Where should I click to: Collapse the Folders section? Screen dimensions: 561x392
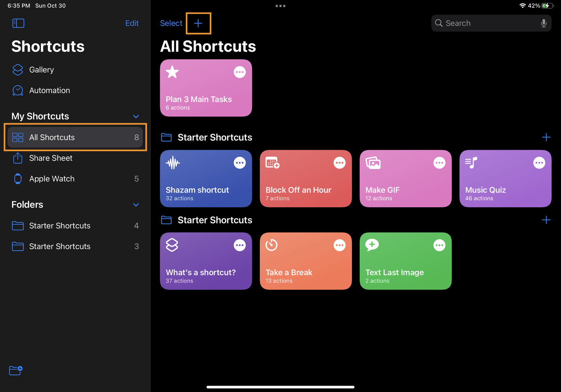(x=136, y=205)
